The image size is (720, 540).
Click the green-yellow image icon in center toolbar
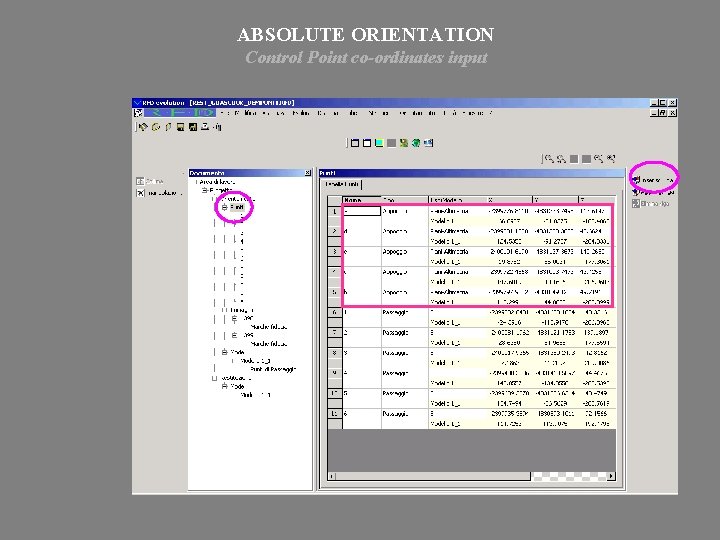pos(404,143)
